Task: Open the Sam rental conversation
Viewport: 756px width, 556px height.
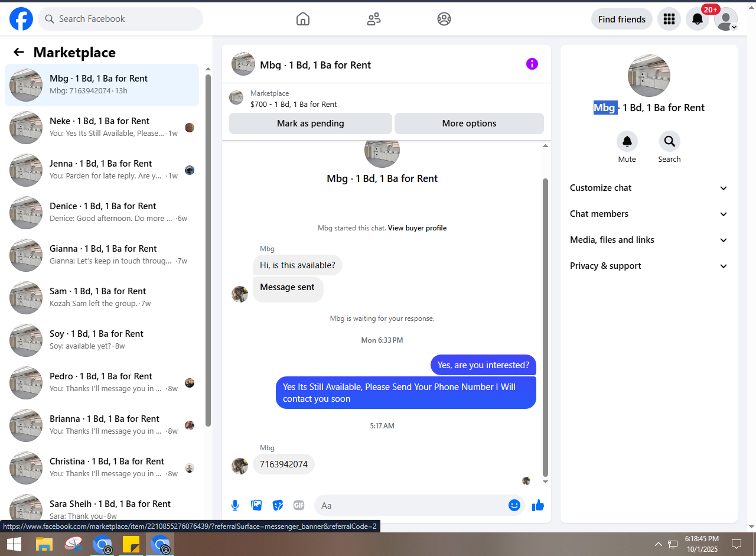Action: (102, 298)
